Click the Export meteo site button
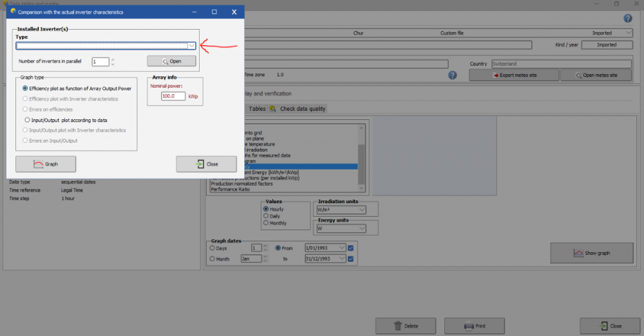 (513, 75)
